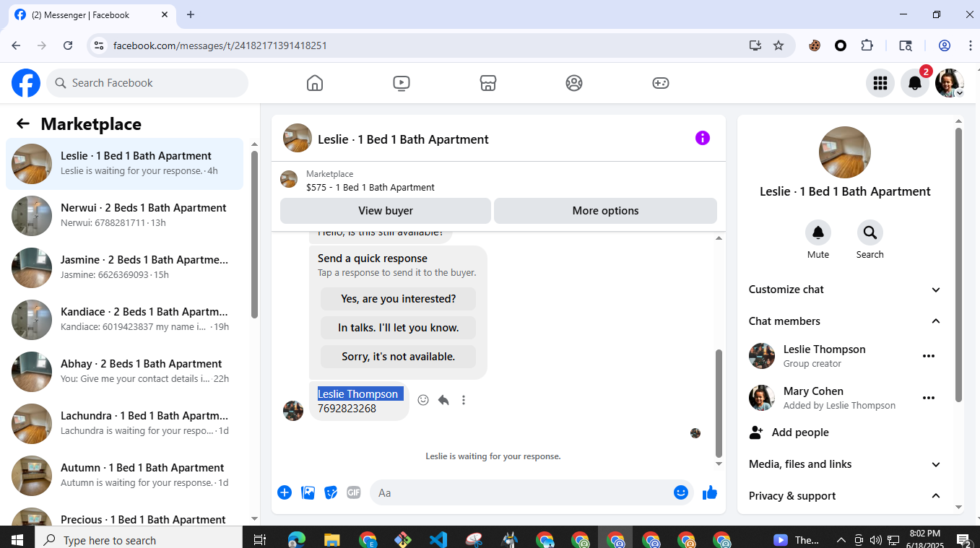Open the Groups icon in top navigation
The image size is (980, 548).
click(574, 83)
